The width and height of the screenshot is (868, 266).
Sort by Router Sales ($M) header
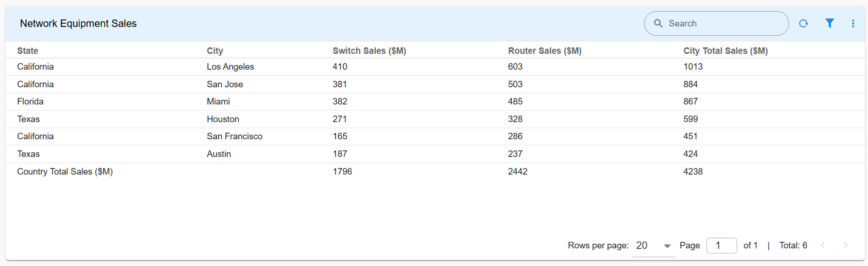click(x=544, y=51)
